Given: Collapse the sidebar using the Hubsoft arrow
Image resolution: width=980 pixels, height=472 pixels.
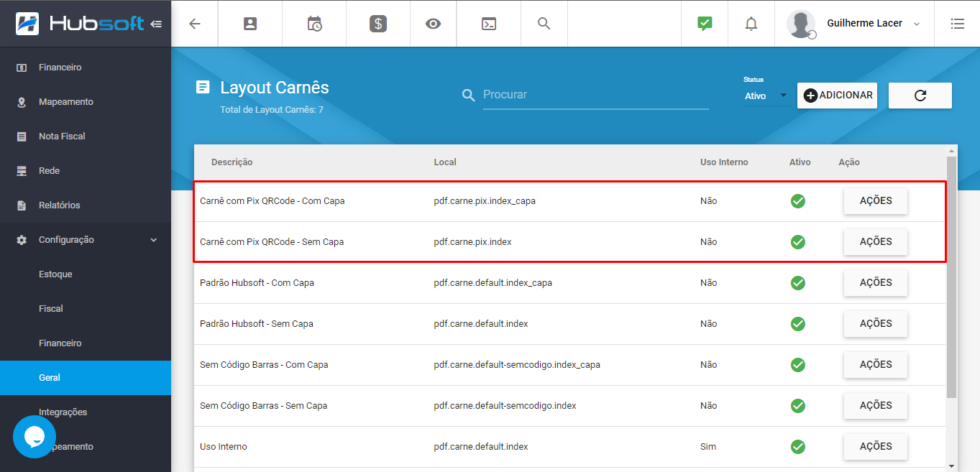Looking at the screenshot, I should click(x=157, y=24).
